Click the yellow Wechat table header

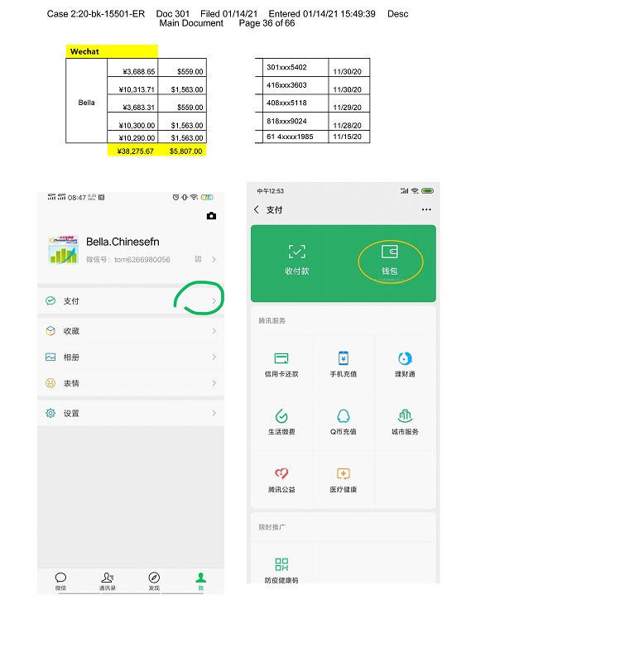click(x=112, y=51)
